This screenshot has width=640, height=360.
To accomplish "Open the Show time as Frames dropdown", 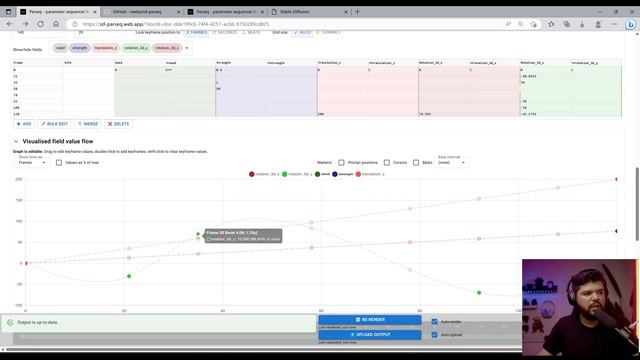I will coord(31,162).
